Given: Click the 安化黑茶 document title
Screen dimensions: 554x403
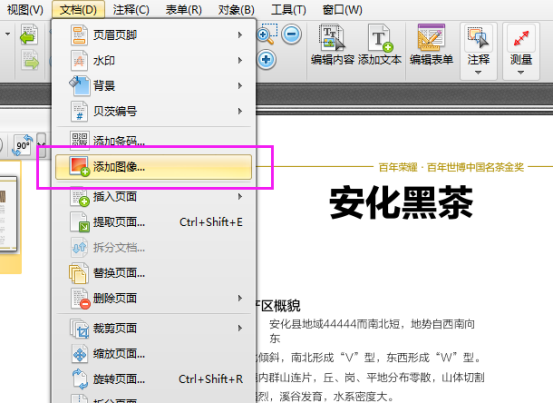Looking at the screenshot, I should pyautogui.click(x=401, y=203).
